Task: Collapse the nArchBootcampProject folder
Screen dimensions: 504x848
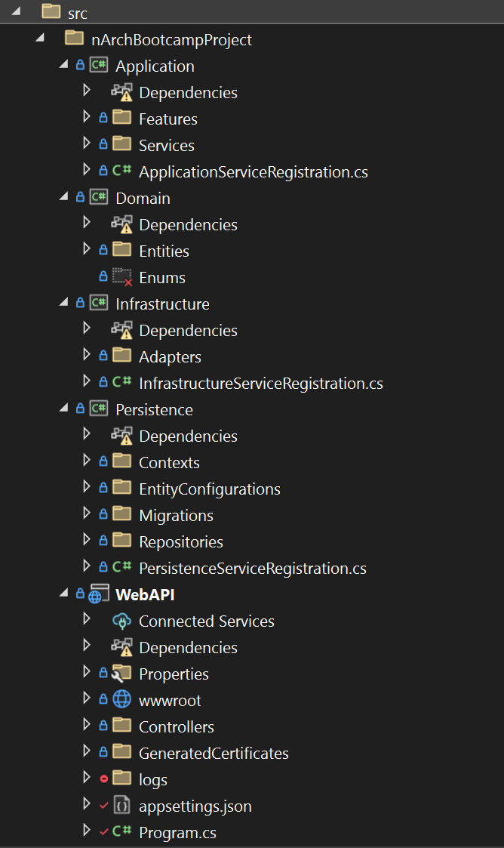Action: coord(40,38)
